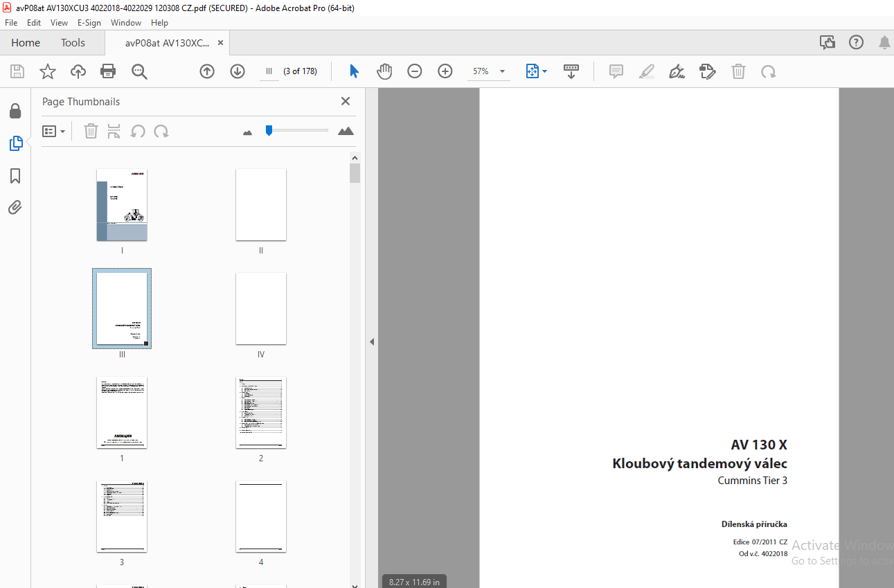
Task: Open the Attachments paperclip panel
Action: click(x=15, y=207)
